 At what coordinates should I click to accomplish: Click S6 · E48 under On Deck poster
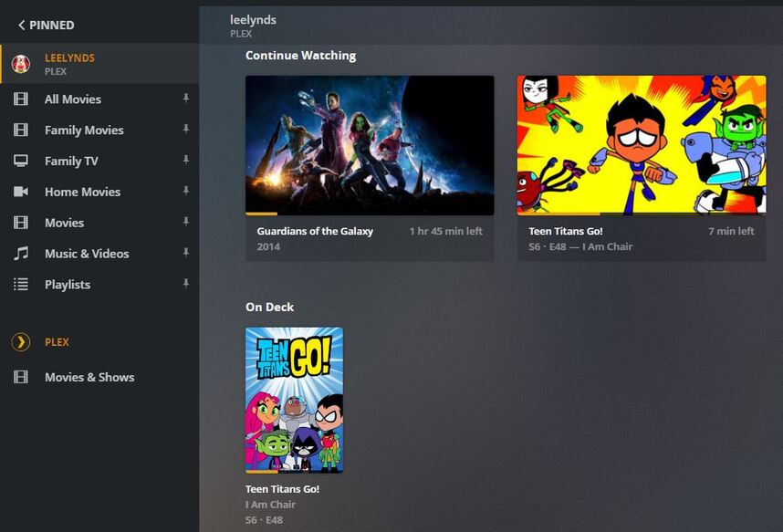tap(264, 520)
